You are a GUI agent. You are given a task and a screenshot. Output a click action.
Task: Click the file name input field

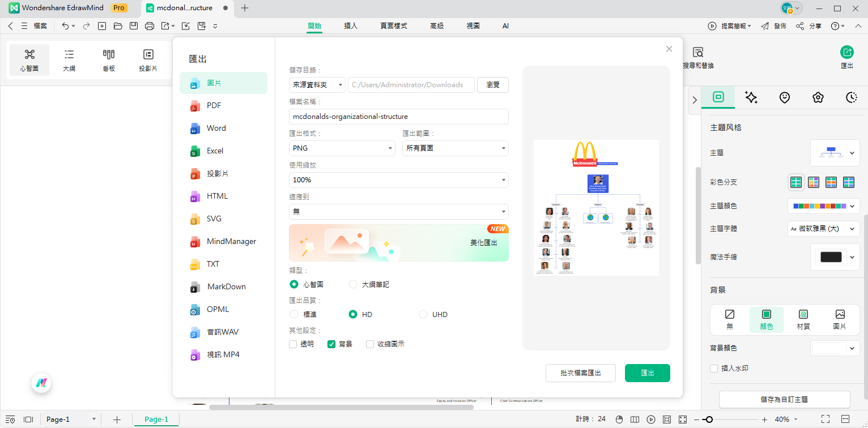pos(398,117)
